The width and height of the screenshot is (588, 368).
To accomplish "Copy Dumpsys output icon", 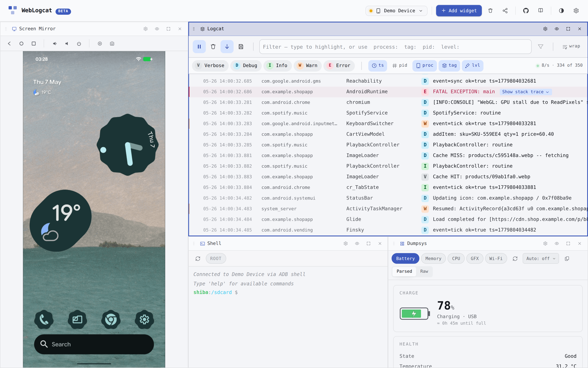I will click(x=567, y=258).
